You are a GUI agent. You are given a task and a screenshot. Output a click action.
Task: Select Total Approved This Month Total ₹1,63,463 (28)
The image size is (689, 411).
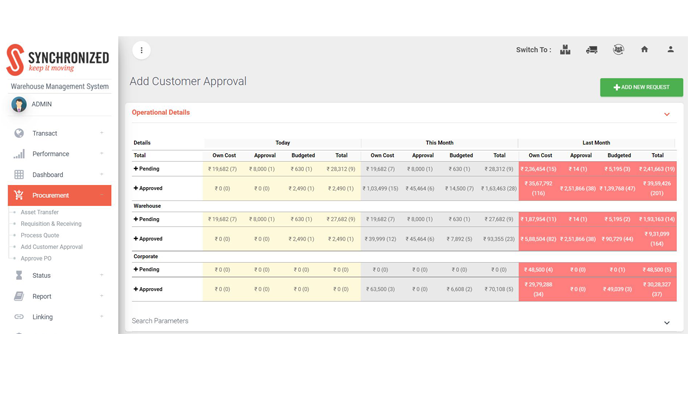(x=499, y=189)
